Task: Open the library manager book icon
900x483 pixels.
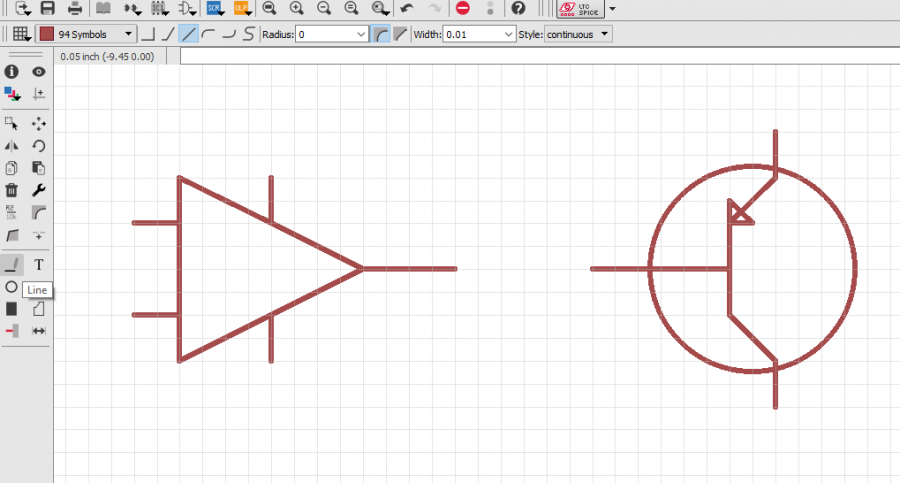Action: tap(103, 8)
